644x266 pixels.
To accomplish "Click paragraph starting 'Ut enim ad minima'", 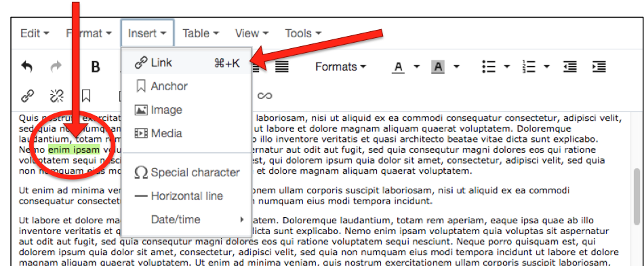I will [x=294, y=195].
